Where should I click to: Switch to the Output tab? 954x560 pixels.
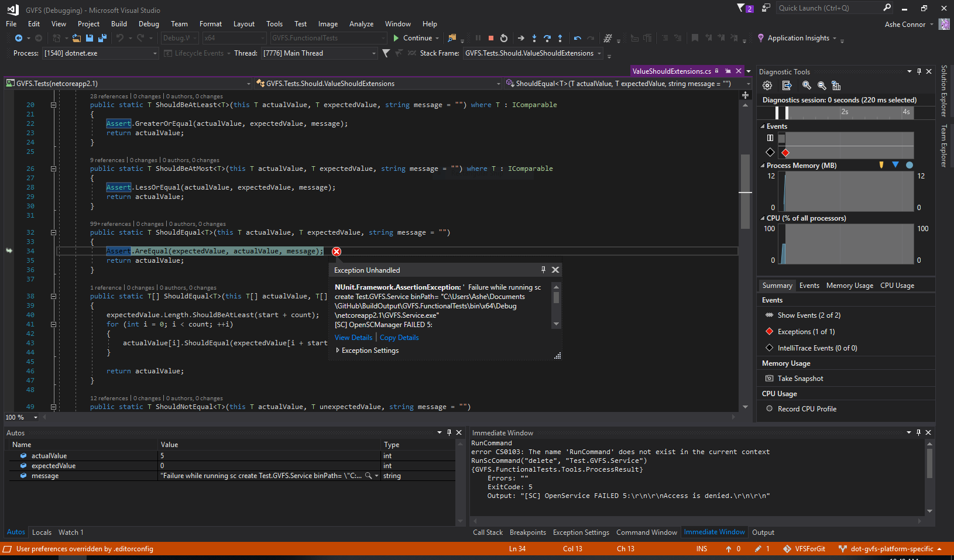(x=763, y=532)
